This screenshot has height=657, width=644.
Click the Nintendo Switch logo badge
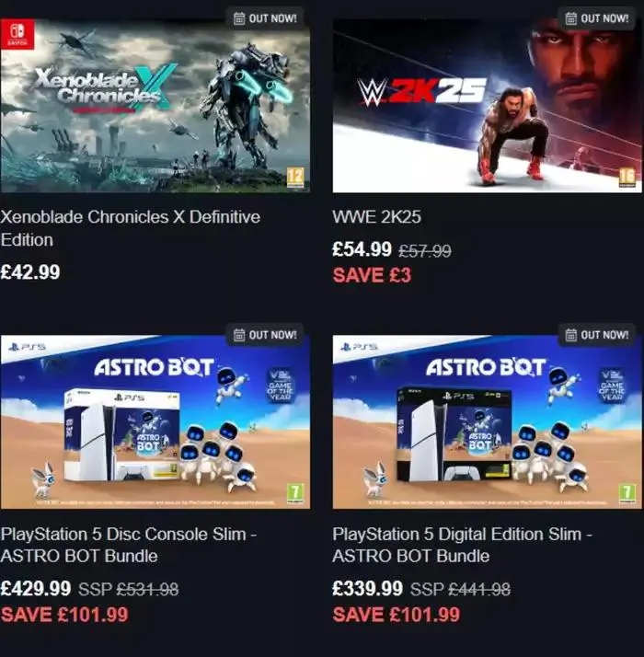click(x=17, y=34)
